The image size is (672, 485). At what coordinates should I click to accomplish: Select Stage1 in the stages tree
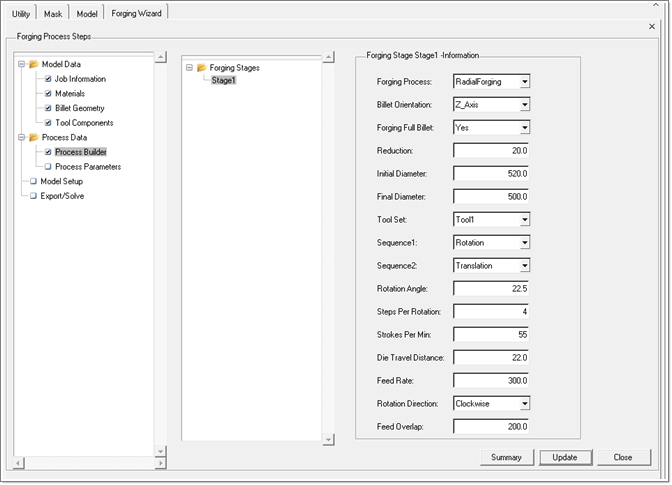223,80
